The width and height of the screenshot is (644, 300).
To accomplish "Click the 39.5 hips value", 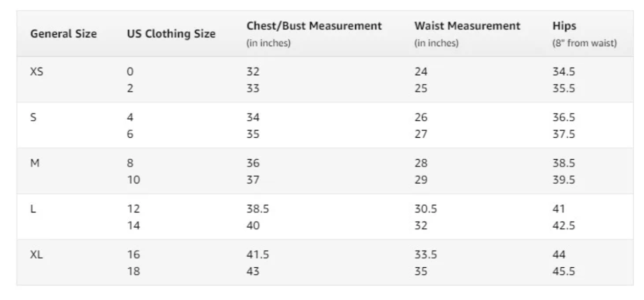I will (x=564, y=180).
